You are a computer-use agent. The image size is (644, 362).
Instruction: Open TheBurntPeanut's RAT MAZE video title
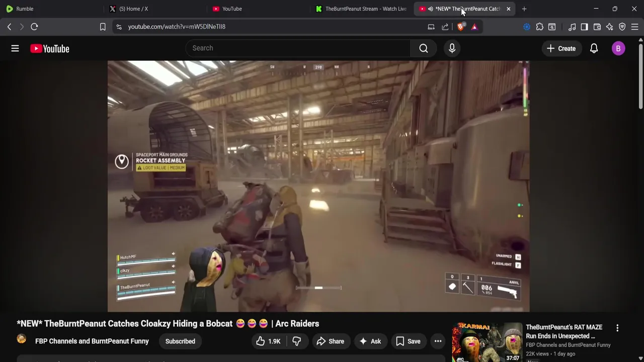coord(564,332)
